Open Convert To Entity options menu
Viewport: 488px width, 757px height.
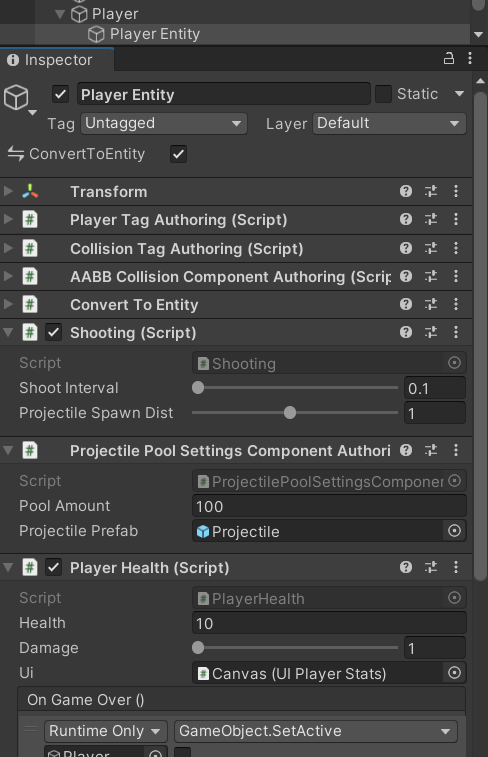pos(456,304)
